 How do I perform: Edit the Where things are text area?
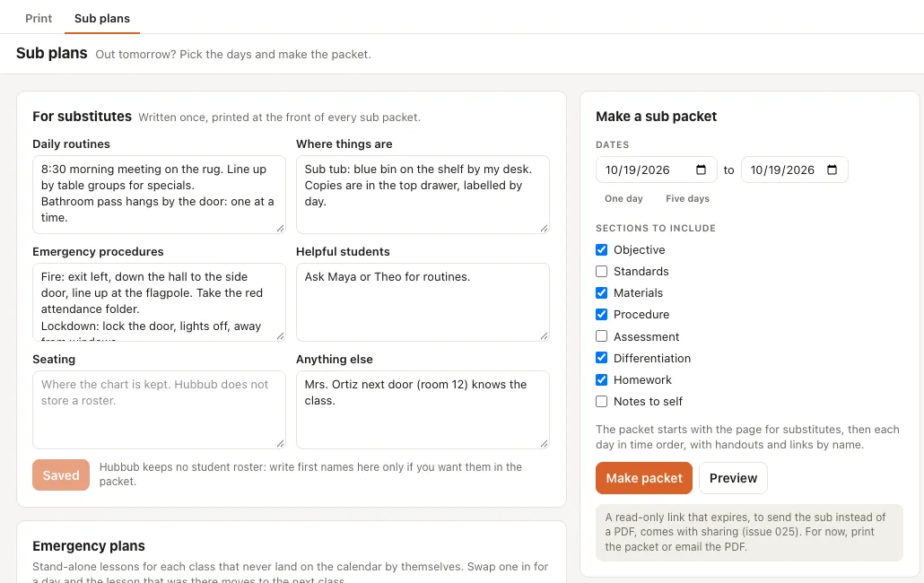coord(423,195)
